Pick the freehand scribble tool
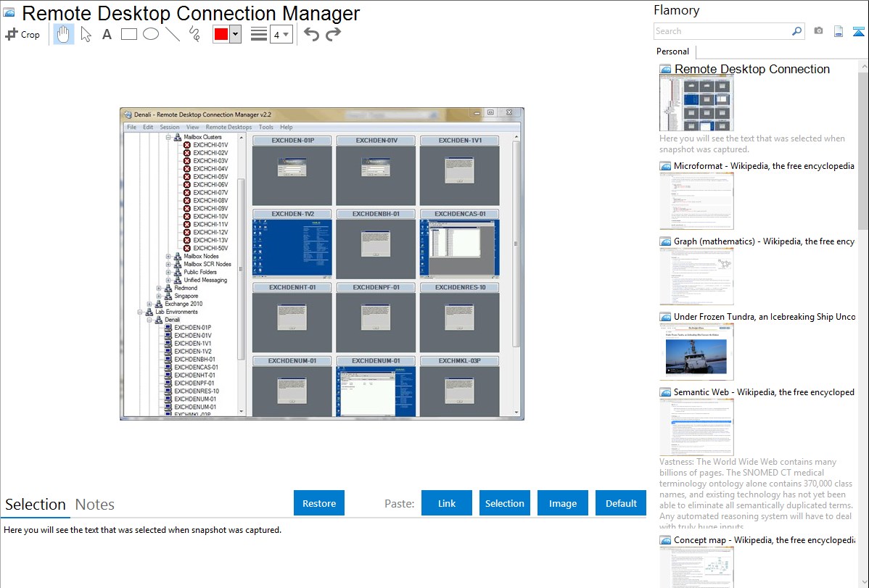Image resolution: width=869 pixels, height=588 pixels. point(194,34)
